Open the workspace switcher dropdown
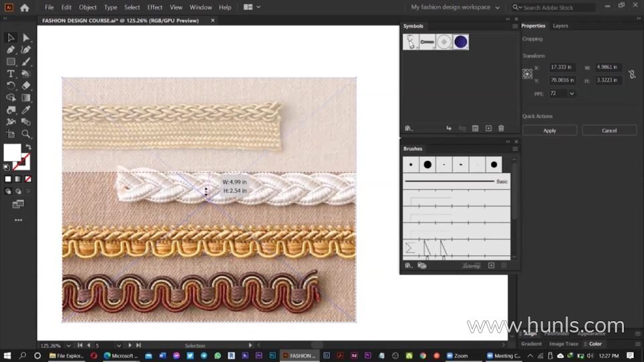The image size is (644, 362). pos(497,7)
